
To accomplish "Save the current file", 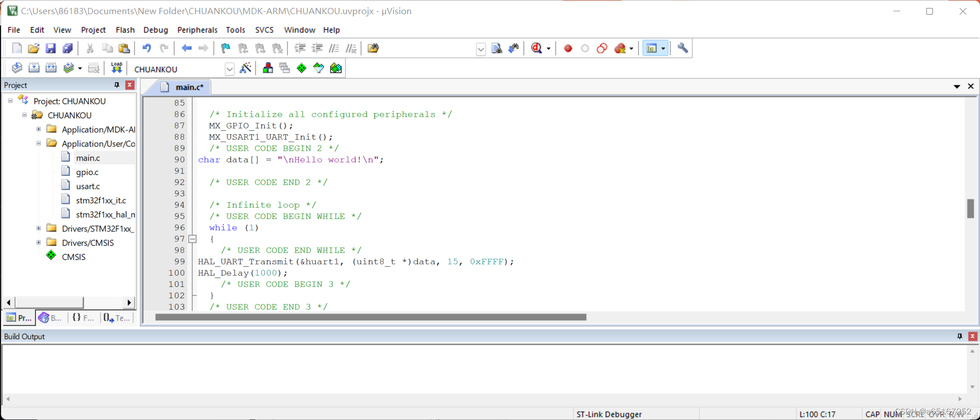I will pyautogui.click(x=50, y=49).
